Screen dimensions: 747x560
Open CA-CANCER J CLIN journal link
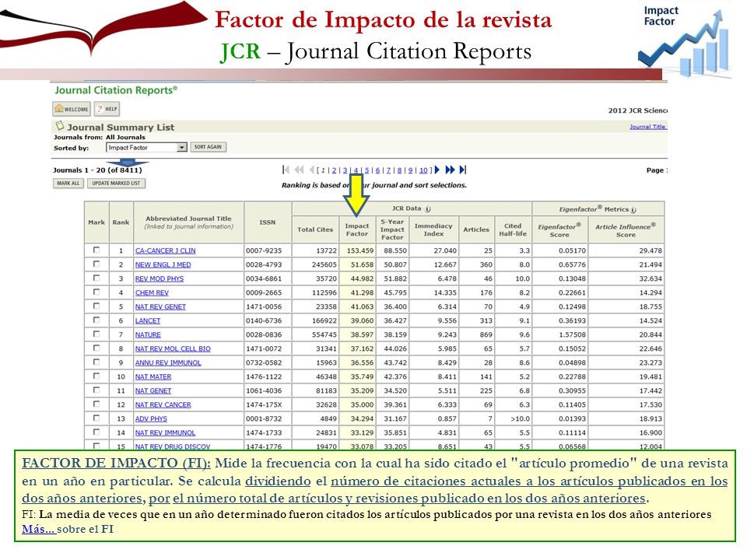tap(165, 250)
